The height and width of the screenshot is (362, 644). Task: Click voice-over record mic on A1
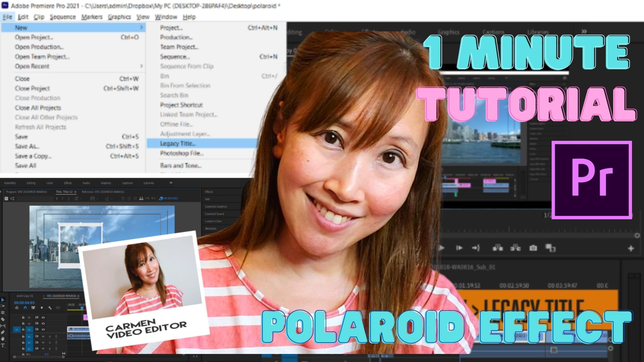tap(56, 337)
